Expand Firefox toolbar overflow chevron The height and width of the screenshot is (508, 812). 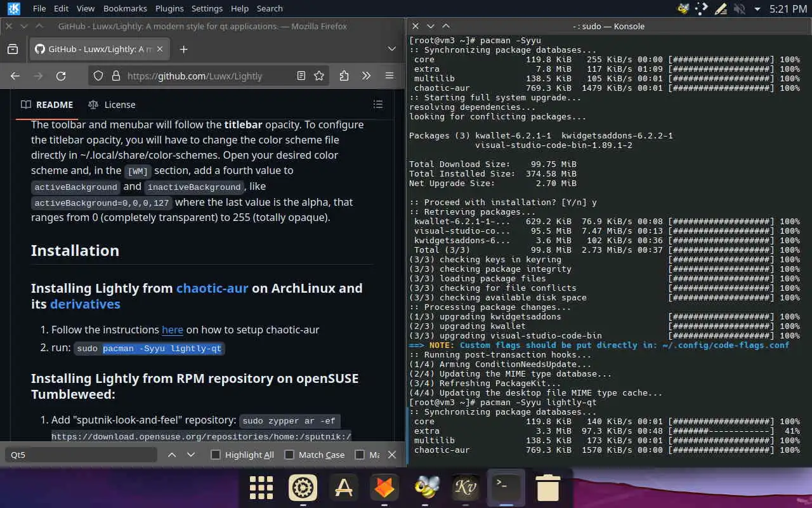[x=367, y=76]
